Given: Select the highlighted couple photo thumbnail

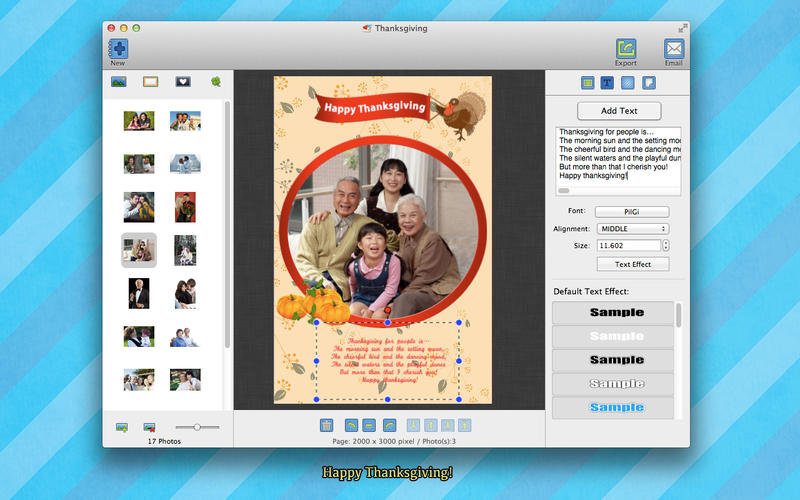Looking at the screenshot, I should pyautogui.click(x=139, y=250).
